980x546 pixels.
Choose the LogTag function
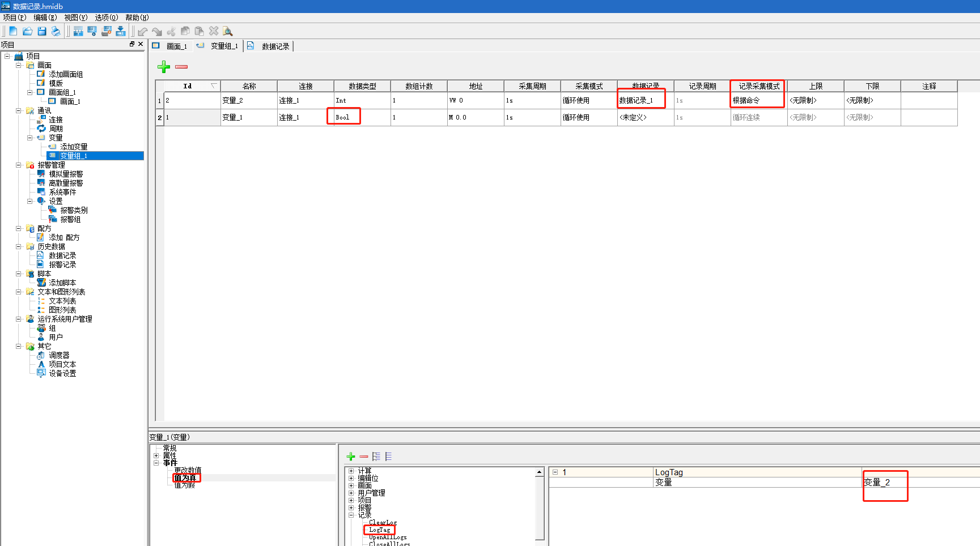pyautogui.click(x=379, y=530)
